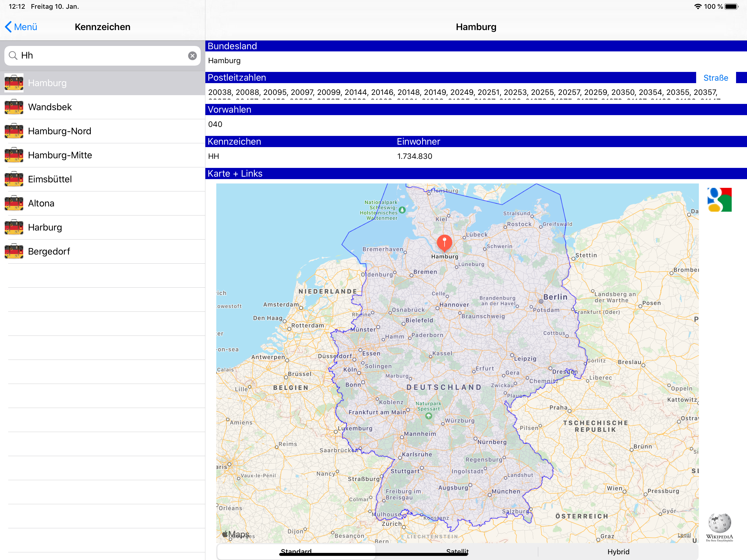Select Bergedorf in the list

pos(103,251)
